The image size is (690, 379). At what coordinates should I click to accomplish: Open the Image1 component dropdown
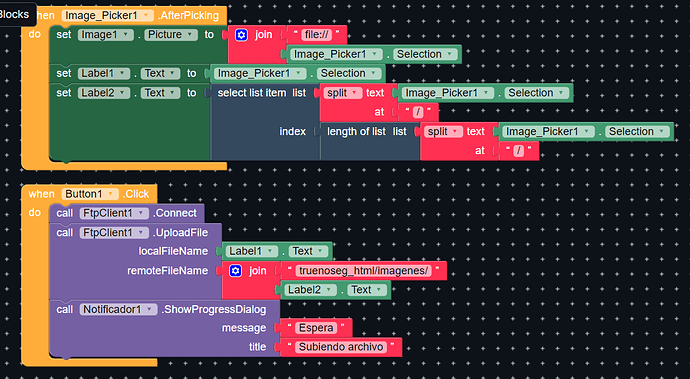(x=106, y=35)
